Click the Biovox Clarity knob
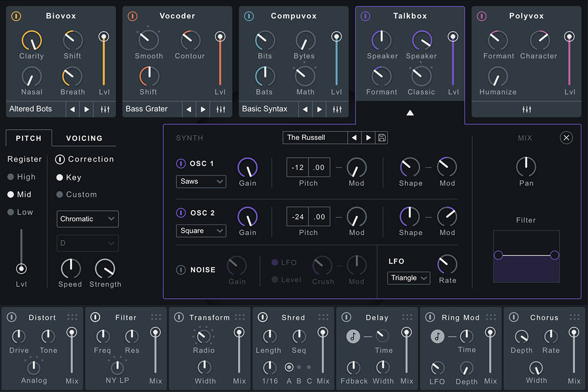Image resolution: width=588 pixels, height=392 pixels. tap(32, 40)
